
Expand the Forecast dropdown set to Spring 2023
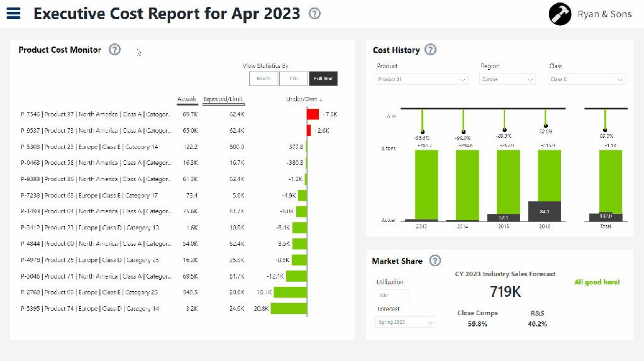click(406, 322)
